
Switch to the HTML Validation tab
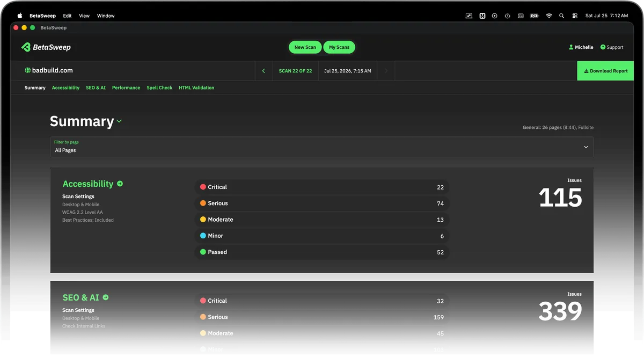[x=196, y=88]
